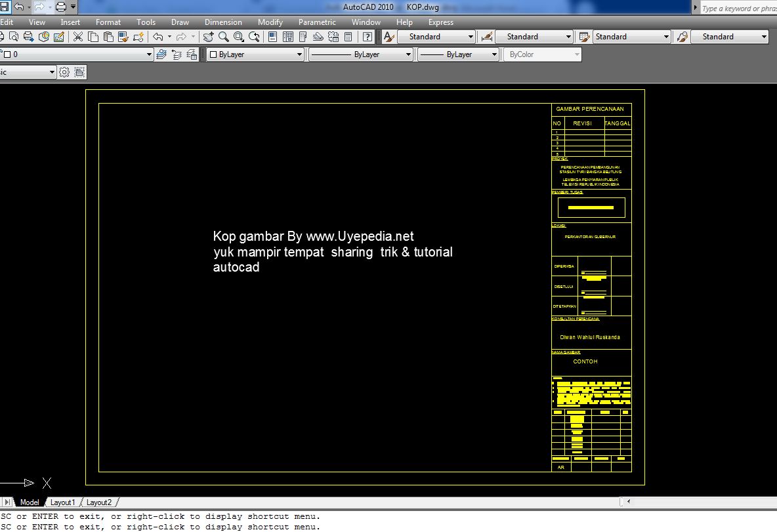Switch to the Layout1 tab

62,502
